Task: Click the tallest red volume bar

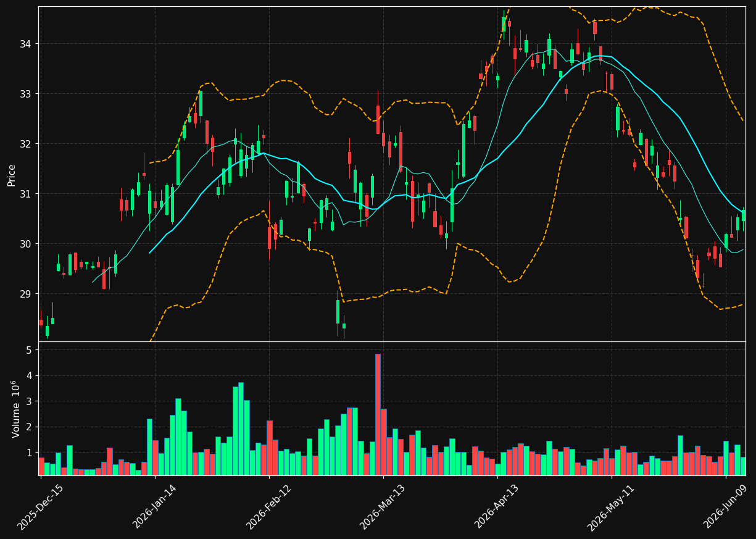Action: point(378,414)
